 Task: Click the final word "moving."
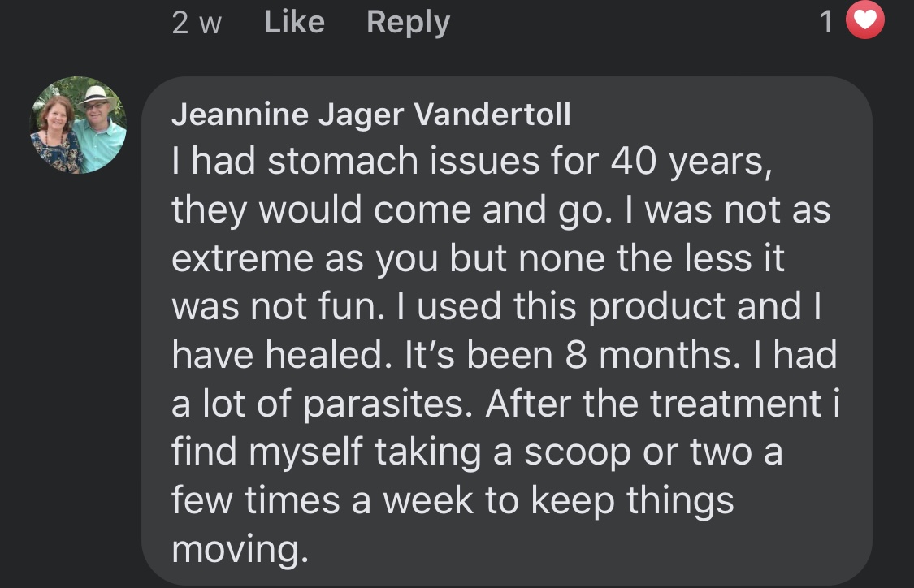coord(240,549)
